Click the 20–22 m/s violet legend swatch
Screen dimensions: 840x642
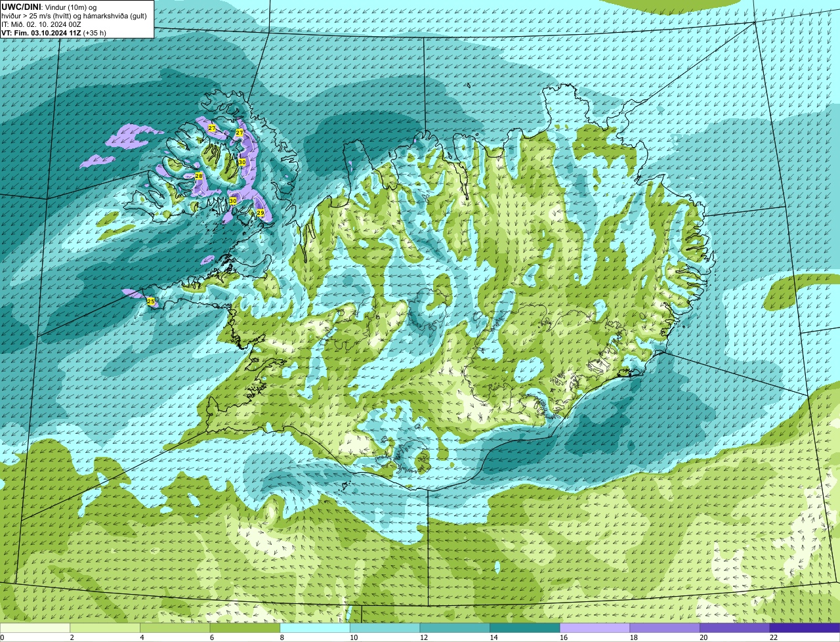[x=735, y=628]
